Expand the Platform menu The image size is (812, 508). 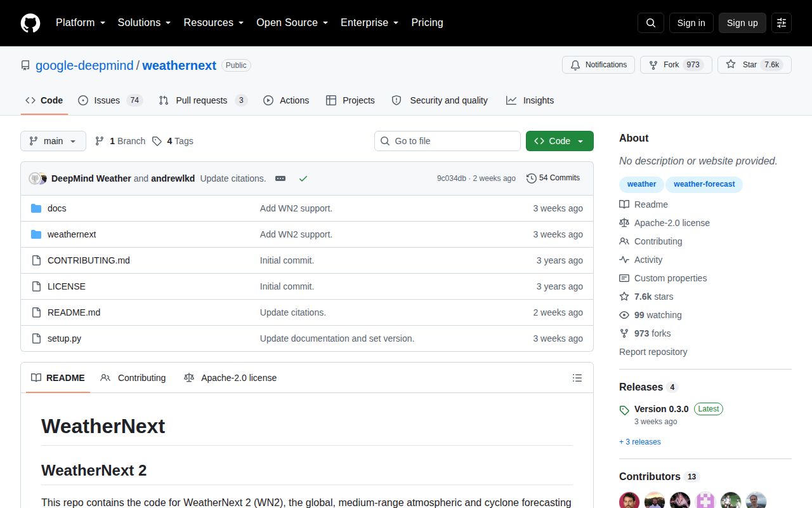[81, 23]
